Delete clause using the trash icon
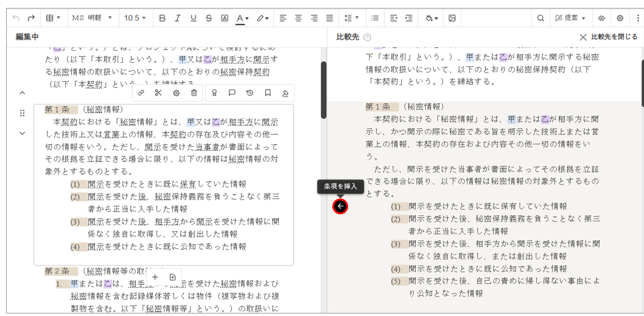 (x=194, y=93)
